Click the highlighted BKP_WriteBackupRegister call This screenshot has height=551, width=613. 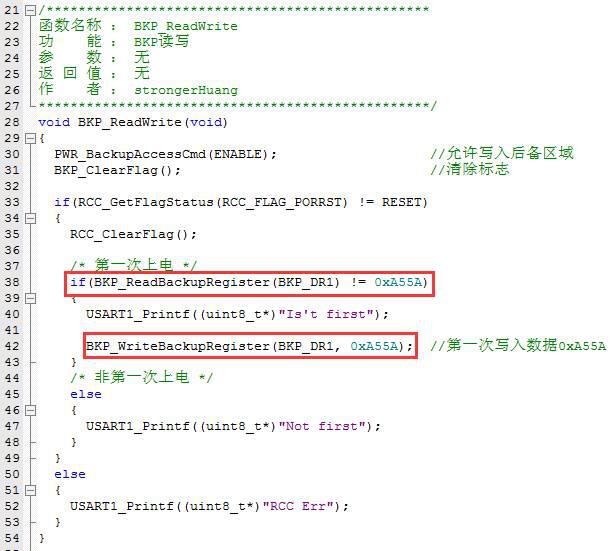point(249,346)
